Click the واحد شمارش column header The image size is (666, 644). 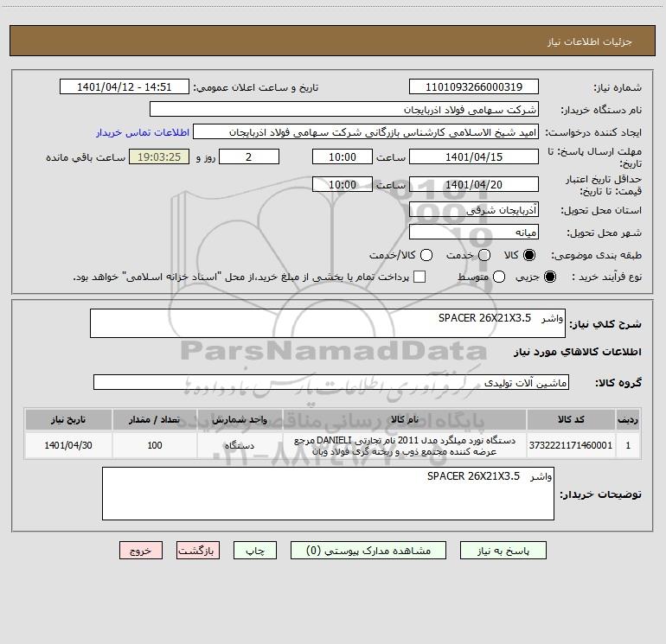coord(240,419)
